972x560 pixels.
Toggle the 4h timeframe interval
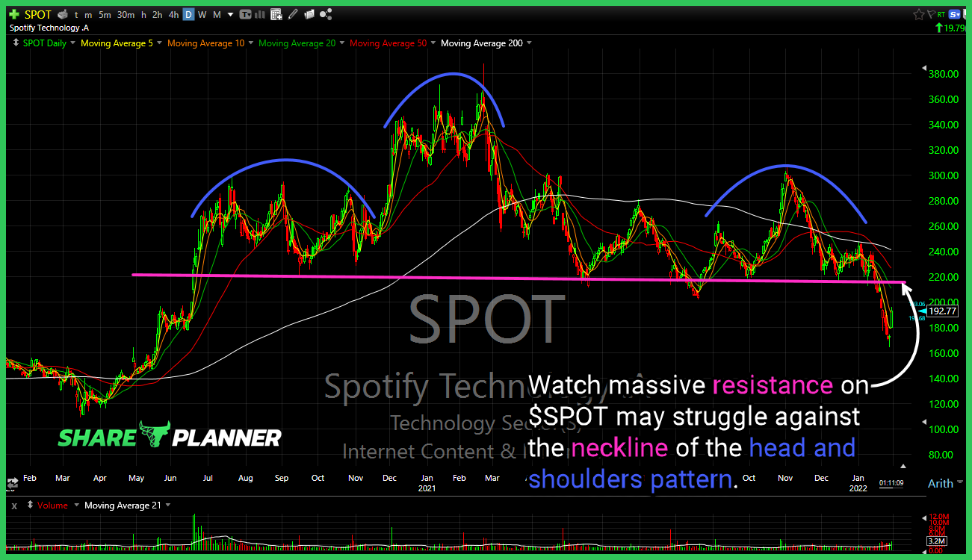(x=173, y=14)
